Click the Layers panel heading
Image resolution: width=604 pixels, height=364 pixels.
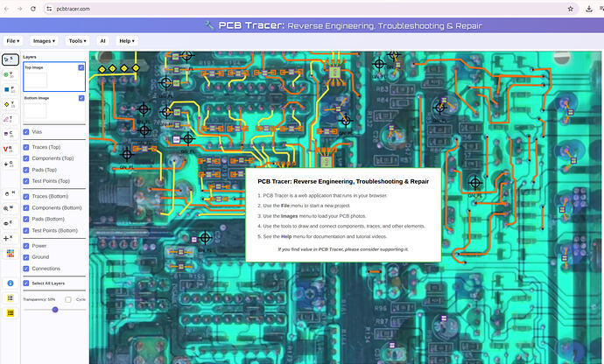click(x=30, y=57)
